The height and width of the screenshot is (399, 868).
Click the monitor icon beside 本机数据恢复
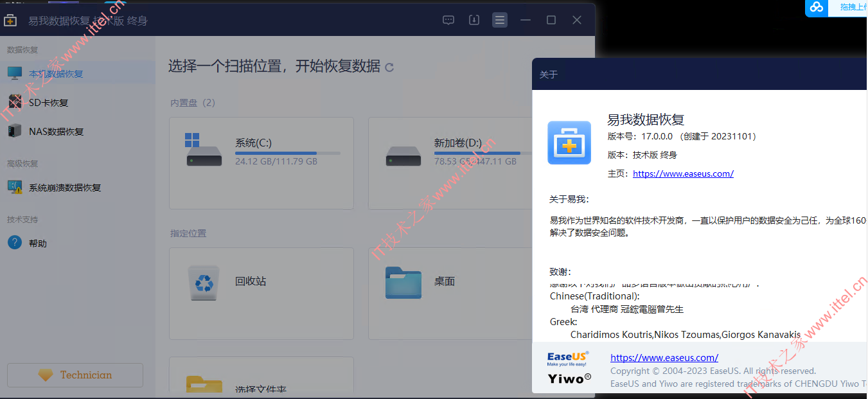pyautogui.click(x=15, y=73)
